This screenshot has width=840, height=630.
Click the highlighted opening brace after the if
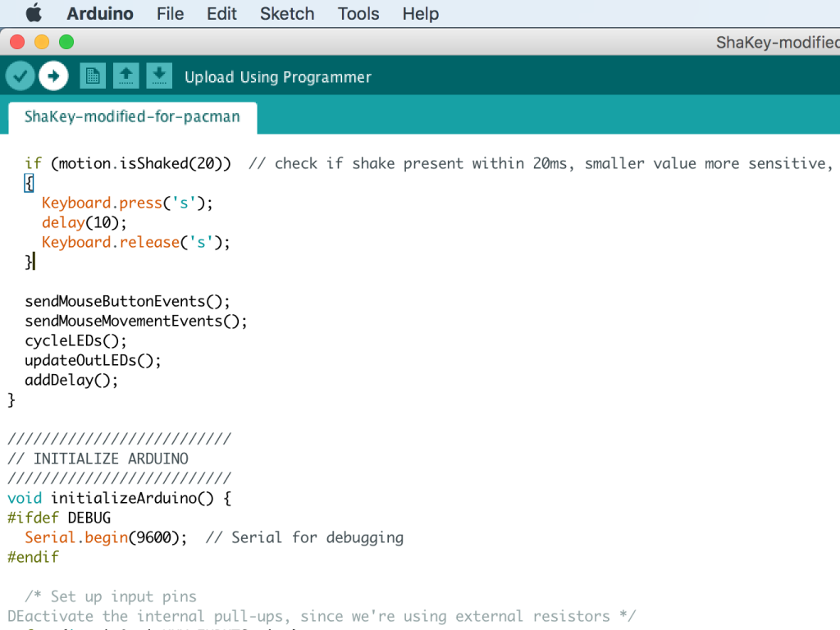click(x=29, y=183)
